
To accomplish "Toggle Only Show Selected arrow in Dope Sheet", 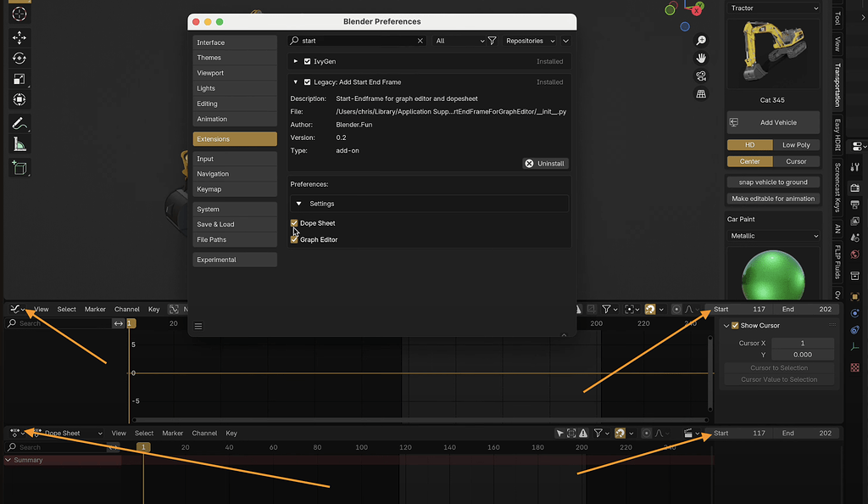I will click(559, 433).
